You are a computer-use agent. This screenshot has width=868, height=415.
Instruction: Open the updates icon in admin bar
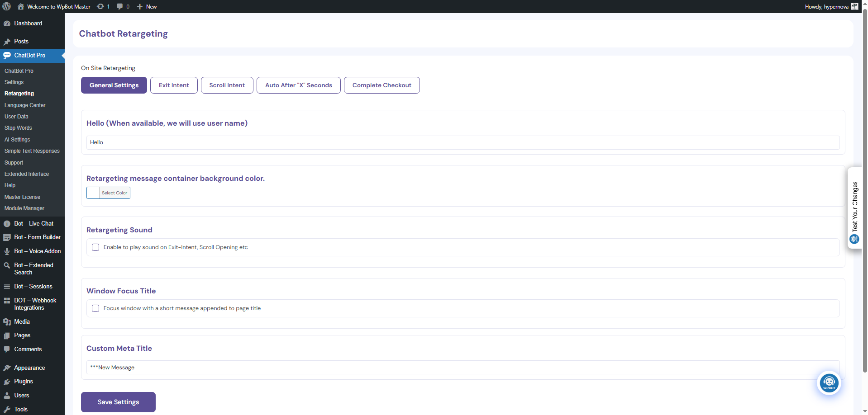point(101,6)
